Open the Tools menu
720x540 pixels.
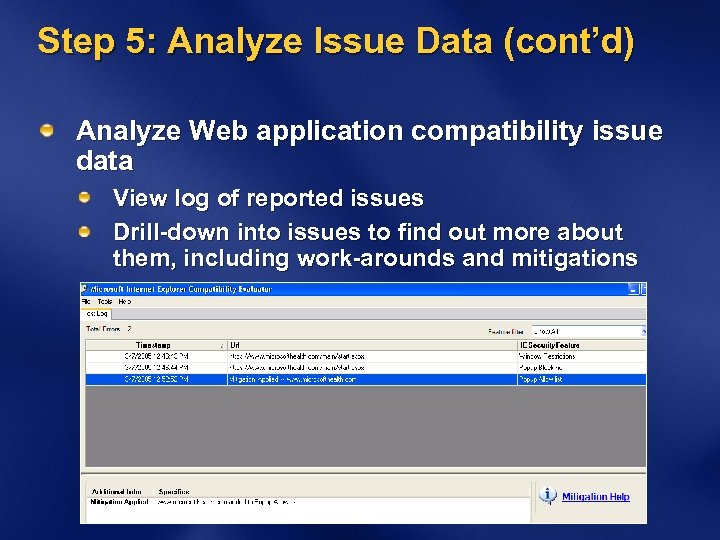(x=105, y=302)
